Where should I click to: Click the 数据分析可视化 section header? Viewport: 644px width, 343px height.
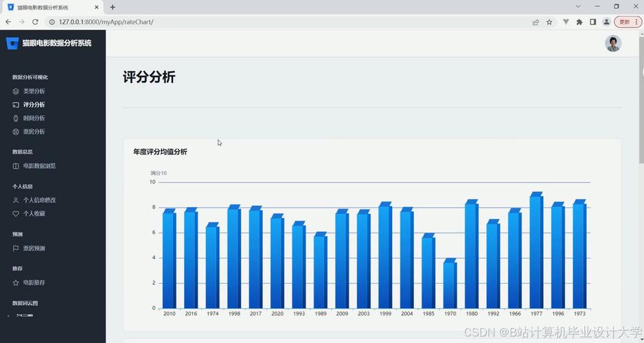pyautogui.click(x=30, y=77)
